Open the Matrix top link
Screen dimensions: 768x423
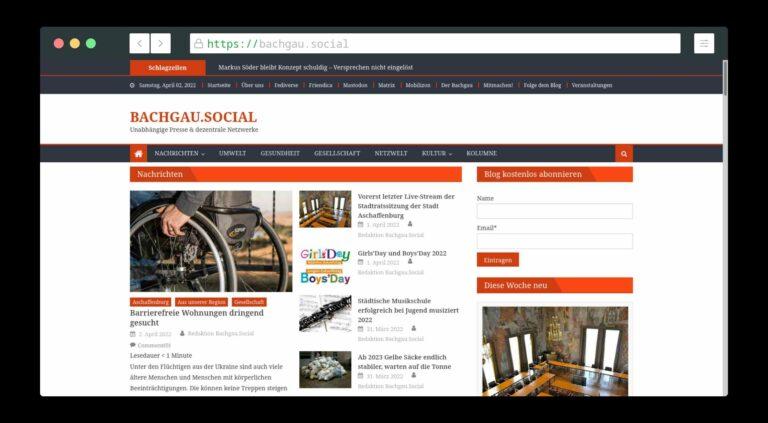[x=386, y=85]
